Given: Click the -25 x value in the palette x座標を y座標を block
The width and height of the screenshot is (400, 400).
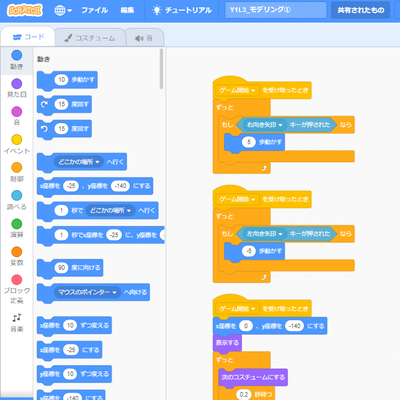Looking at the screenshot, I should point(71,186).
